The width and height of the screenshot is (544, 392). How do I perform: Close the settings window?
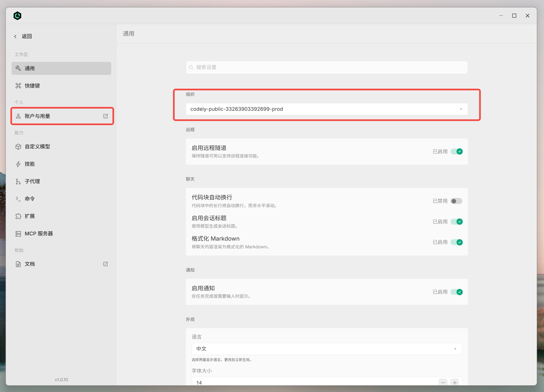[x=527, y=16]
